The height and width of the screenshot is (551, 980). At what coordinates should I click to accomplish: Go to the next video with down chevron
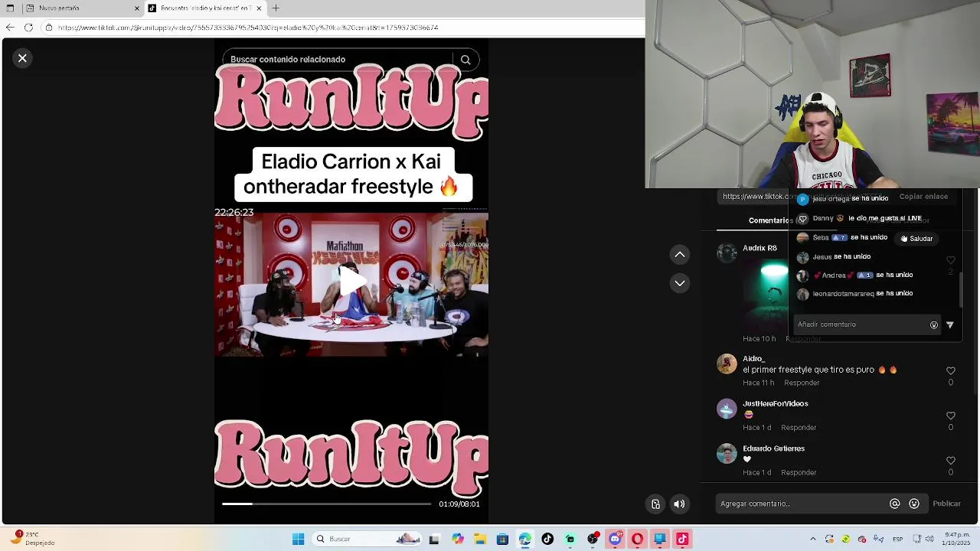click(680, 283)
